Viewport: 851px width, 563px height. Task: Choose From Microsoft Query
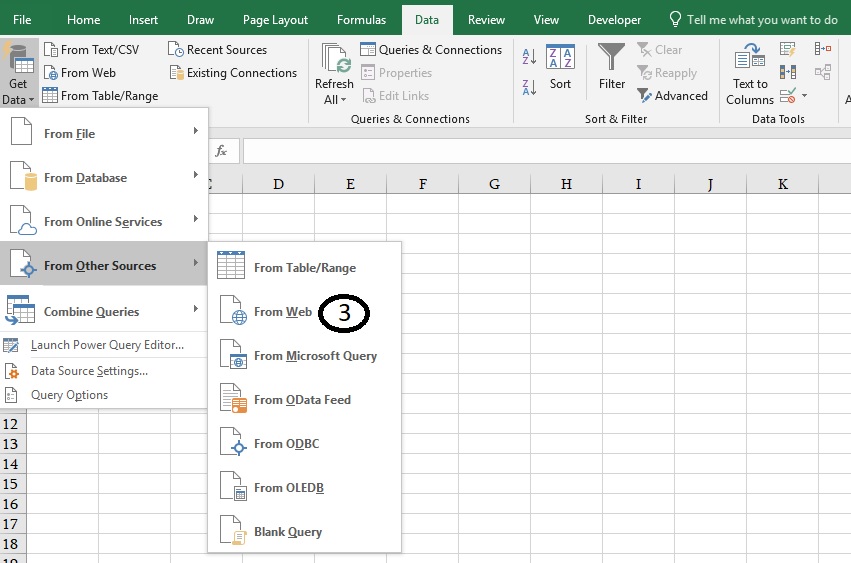[304, 356]
